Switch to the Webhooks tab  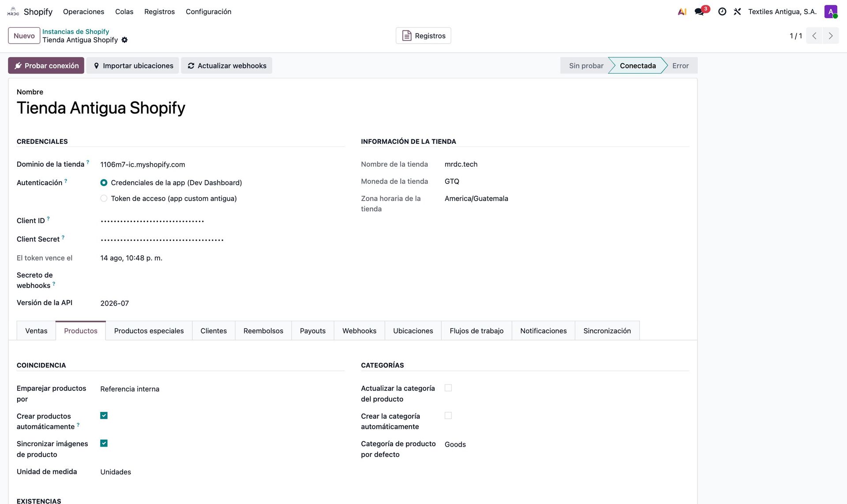360,331
